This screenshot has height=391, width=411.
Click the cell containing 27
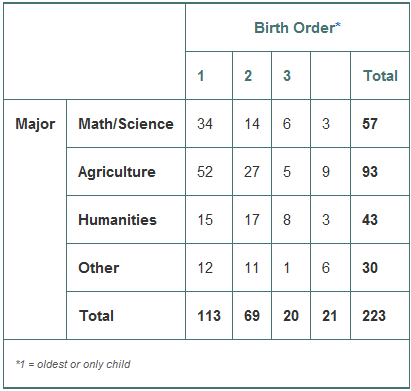(252, 172)
